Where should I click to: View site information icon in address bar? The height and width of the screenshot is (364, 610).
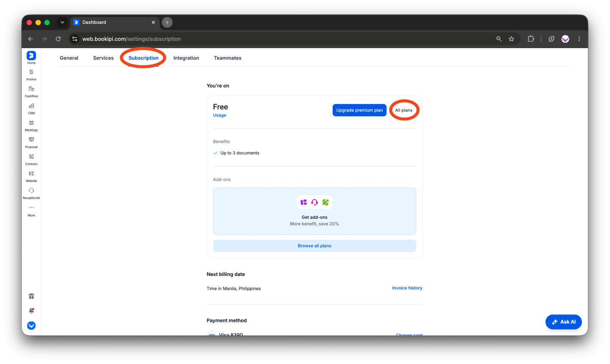(x=75, y=39)
